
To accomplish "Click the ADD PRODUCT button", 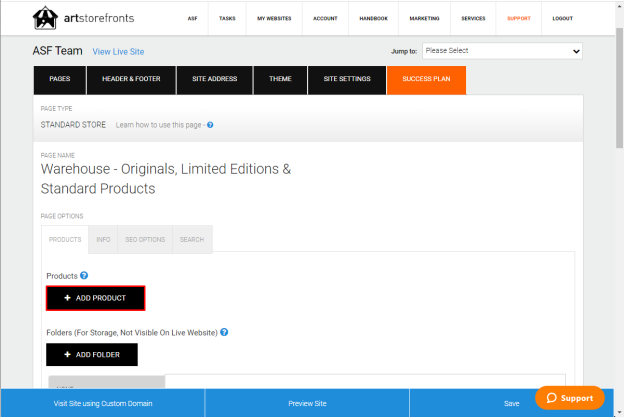I will point(96,298).
